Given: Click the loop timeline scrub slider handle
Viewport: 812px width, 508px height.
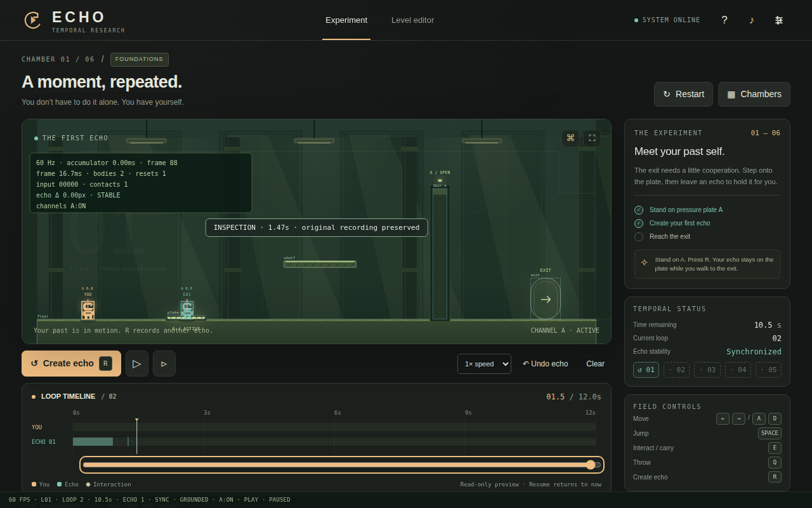Looking at the screenshot, I should point(591,465).
